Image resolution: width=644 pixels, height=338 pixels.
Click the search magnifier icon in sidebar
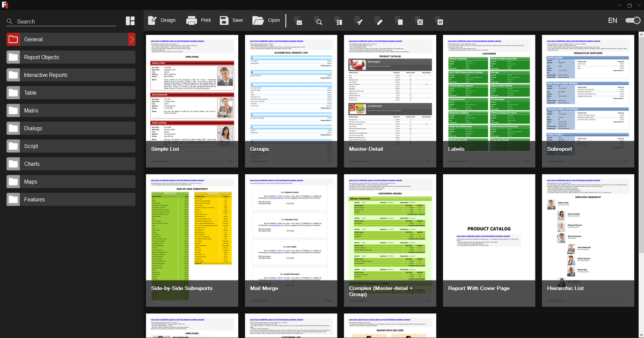(10, 21)
